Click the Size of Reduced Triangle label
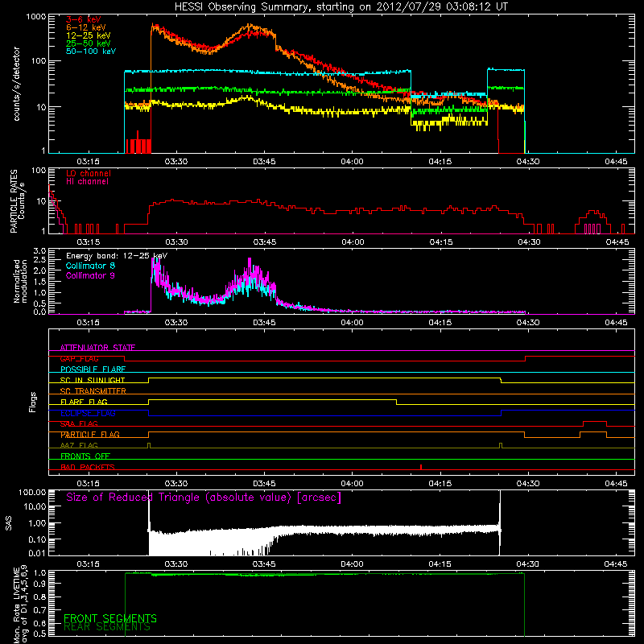This screenshot has width=644, height=644. click(204, 497)
